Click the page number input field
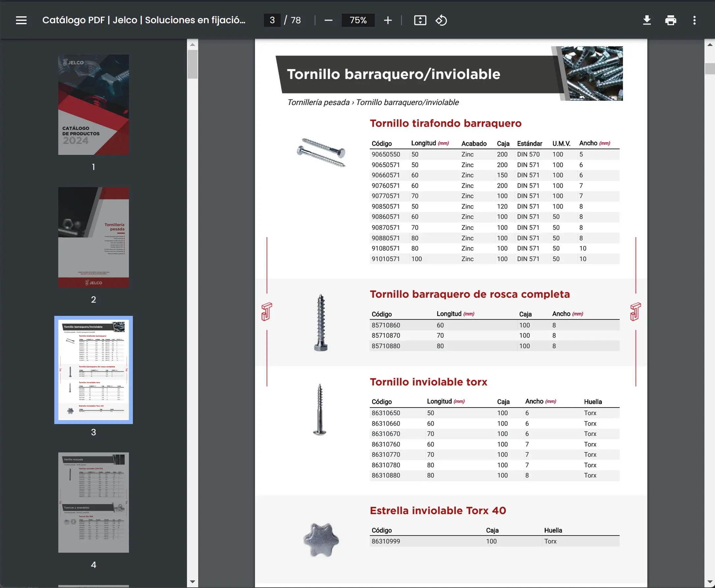This screenshot has height=588, width=715. click(x=272, y=20)
